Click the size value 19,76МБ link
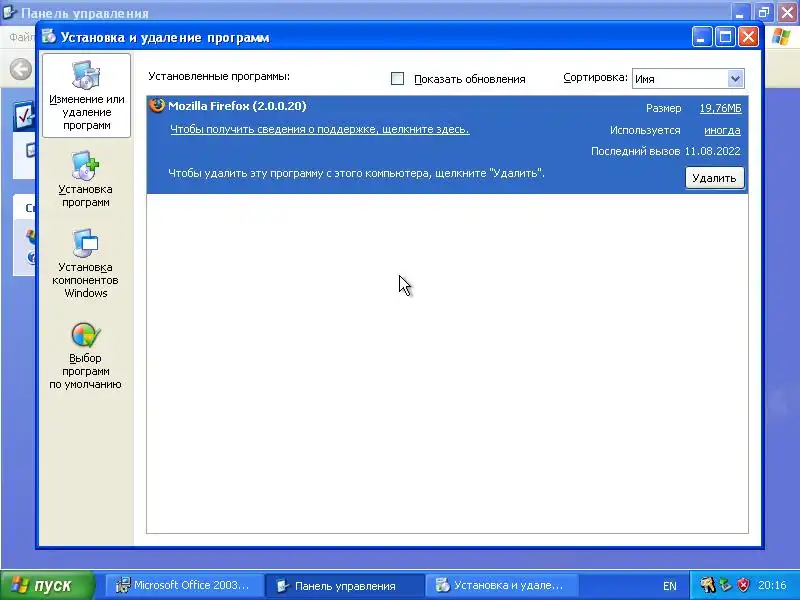Screen dimensions: 800x600 click(x=720, y=108)
